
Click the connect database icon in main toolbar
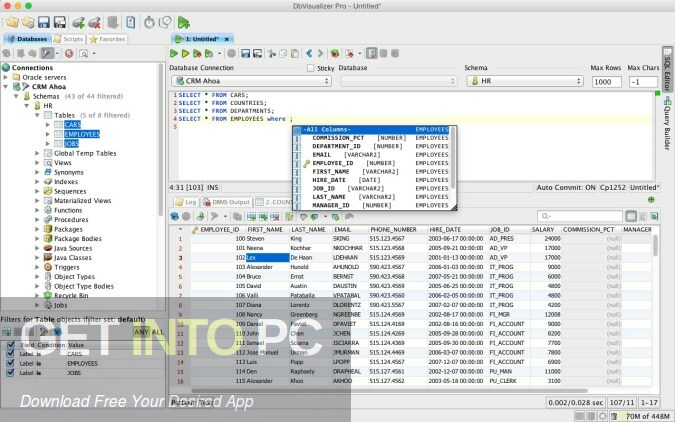coord(78,22)
